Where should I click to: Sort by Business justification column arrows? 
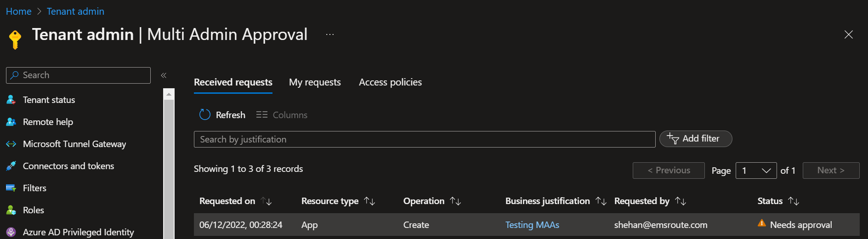[x=601, y=201]
